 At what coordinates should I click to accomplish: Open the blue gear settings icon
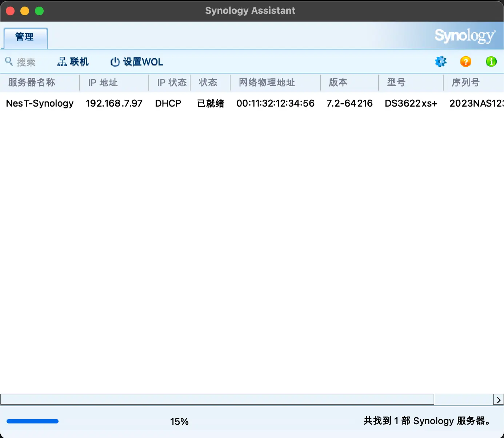click(440, 61)
